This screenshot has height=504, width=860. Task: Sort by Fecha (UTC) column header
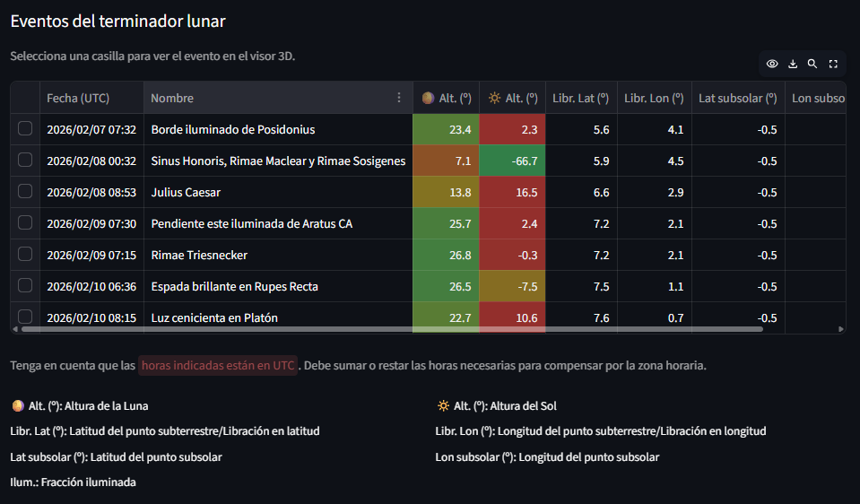(91, 98)
